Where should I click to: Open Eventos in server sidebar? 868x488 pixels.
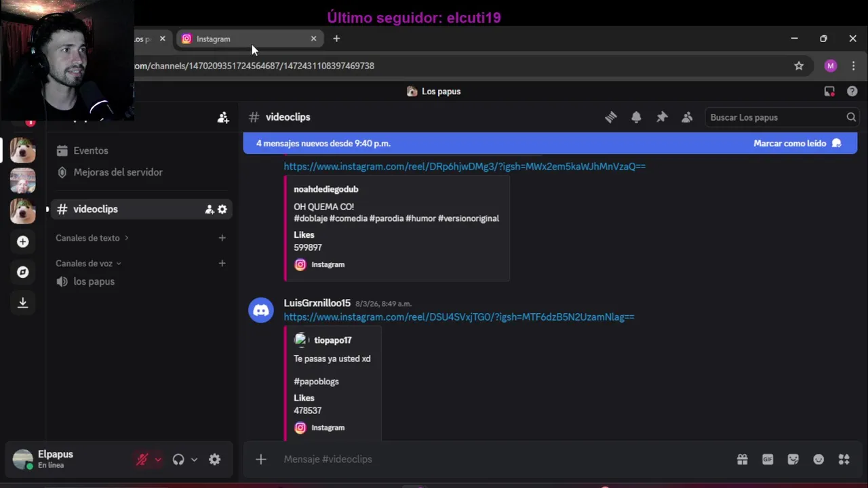[141, 150]
